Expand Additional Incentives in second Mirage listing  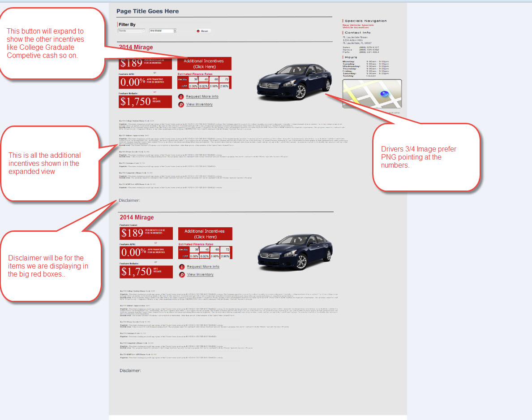click(x=205, y=234)
